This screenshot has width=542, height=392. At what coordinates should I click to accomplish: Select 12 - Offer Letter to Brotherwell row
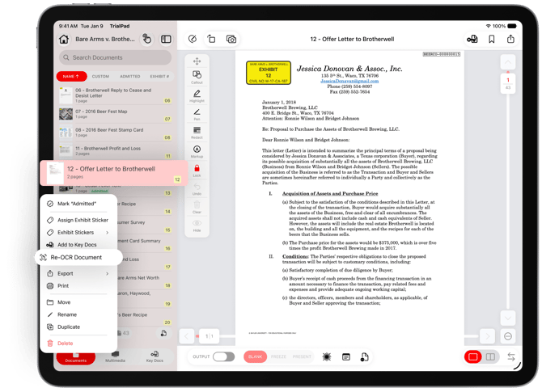[x=114, y=173]
